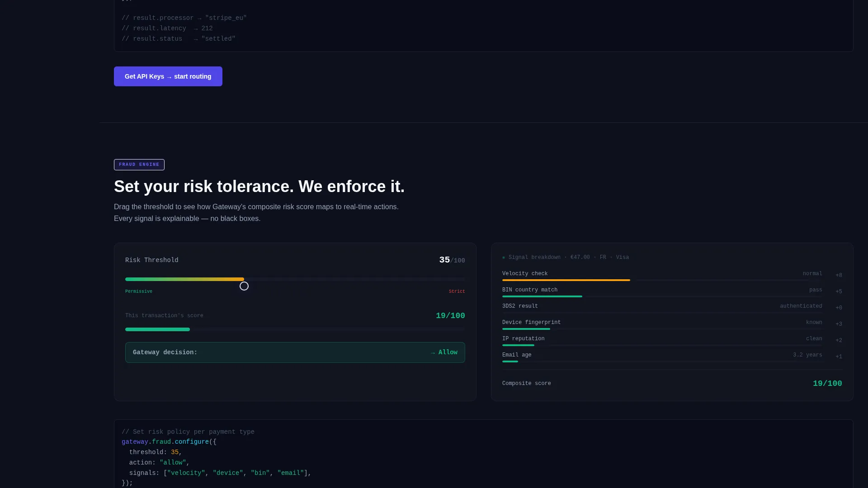Click the FRAUD ENGINE badge

click(139, 164)
